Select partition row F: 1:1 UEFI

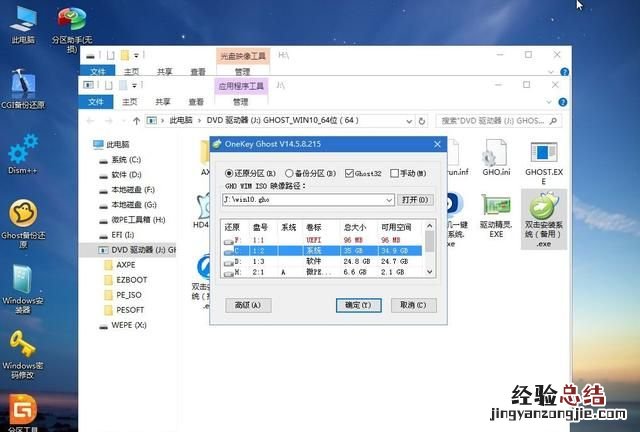coord(322,240)
